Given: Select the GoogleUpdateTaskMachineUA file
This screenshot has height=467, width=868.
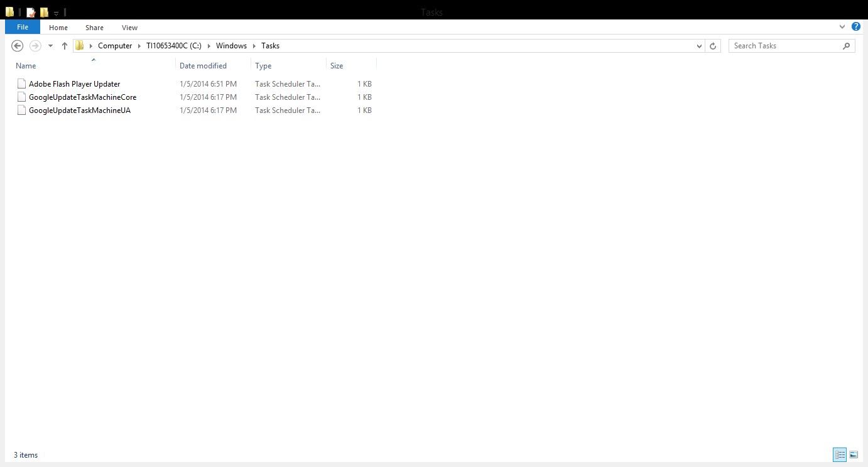Looking at the screenshot, I should point(80,110).
